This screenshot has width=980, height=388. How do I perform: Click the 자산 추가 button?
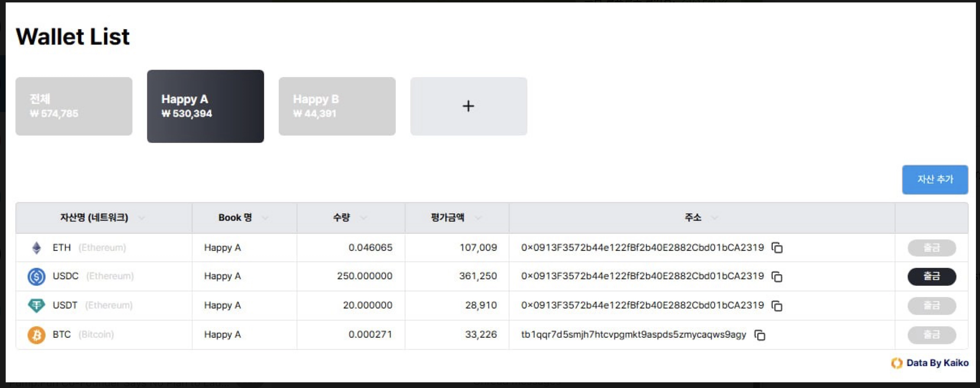(935, 179)
